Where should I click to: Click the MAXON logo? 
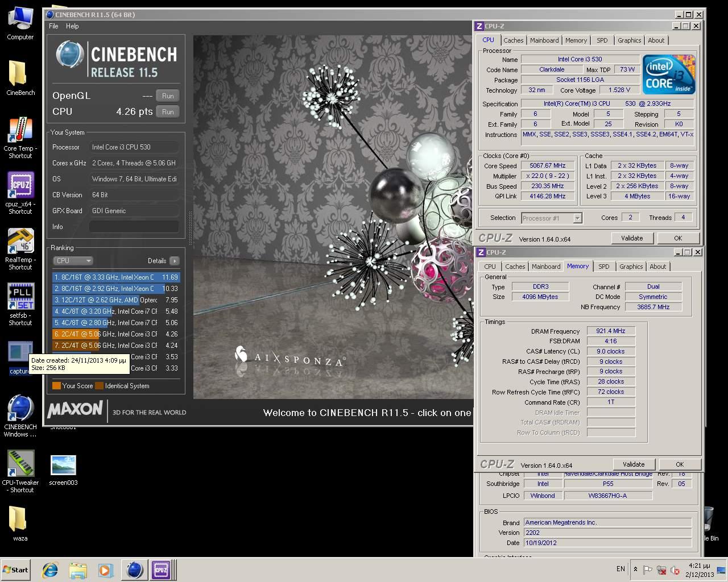coord(75,409)
